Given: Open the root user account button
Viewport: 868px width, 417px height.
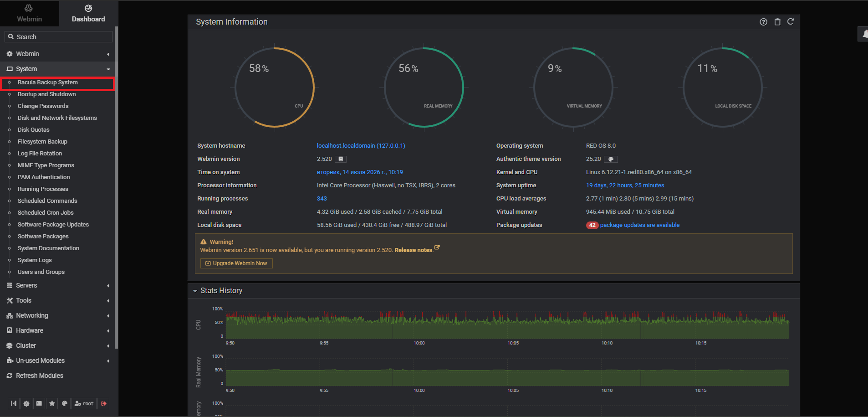Looking at the screenshot, I should pyautogui.click(x=84, y=403).
